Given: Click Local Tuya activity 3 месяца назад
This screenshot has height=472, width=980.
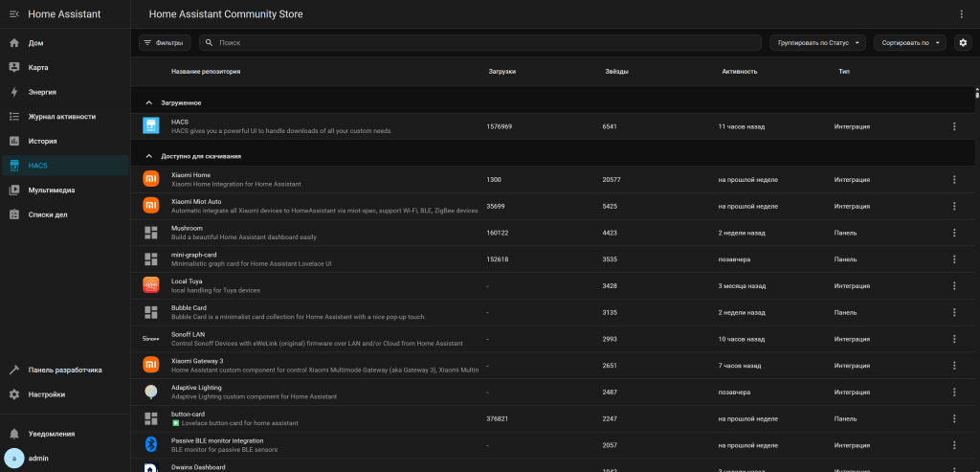Looking at the screenshot, I should click(742, 285).
